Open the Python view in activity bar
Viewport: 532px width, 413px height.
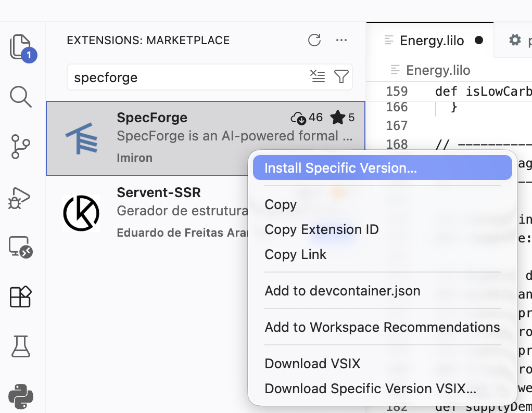tap(21, 396)
